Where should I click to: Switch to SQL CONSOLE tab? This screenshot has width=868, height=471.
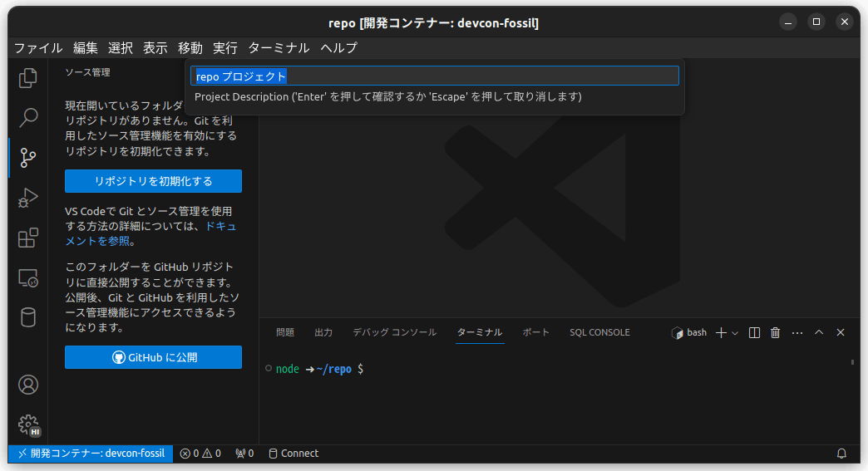[599, 332]
